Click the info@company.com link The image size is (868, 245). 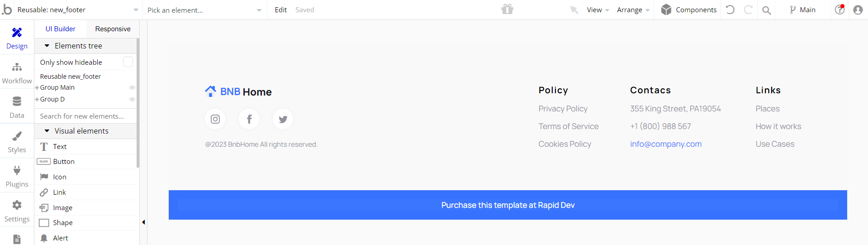click(x=666, y=144)
